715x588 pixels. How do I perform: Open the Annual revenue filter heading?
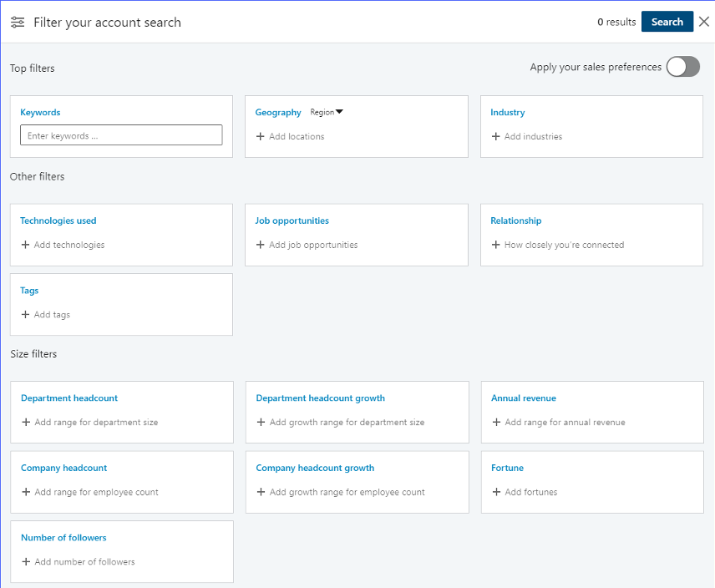[524, 398]
